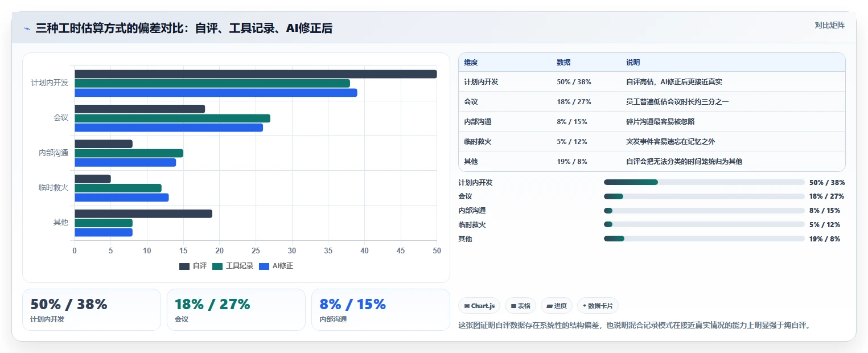Click the 会议 progress bar
Screen dimensions: 868x353
704,196
